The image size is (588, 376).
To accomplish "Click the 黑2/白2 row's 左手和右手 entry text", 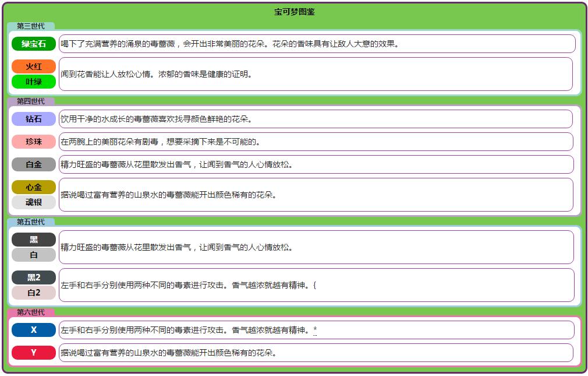I will 189,285.
